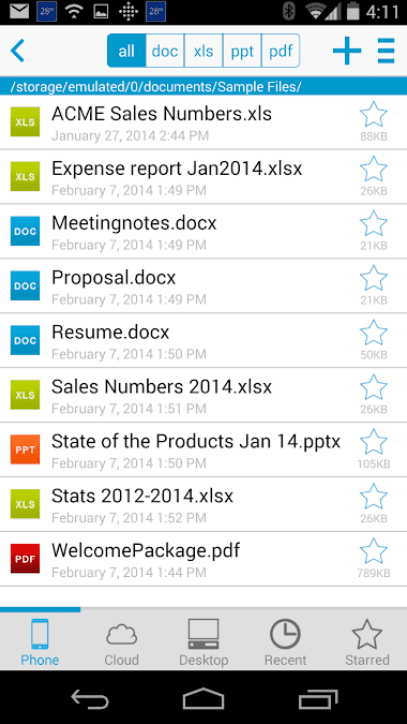
Task: Show Starred files in bottom bar
Action: click(x=367, y=643)
